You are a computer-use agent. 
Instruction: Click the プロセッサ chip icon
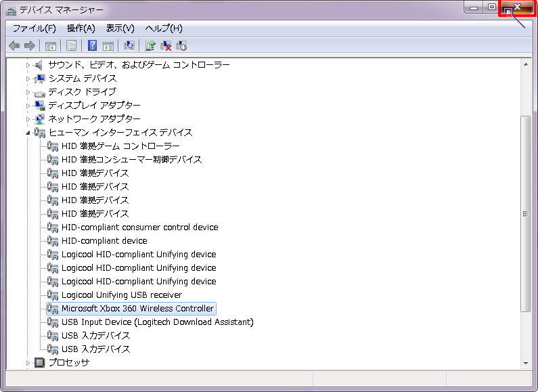pos(39,362)
